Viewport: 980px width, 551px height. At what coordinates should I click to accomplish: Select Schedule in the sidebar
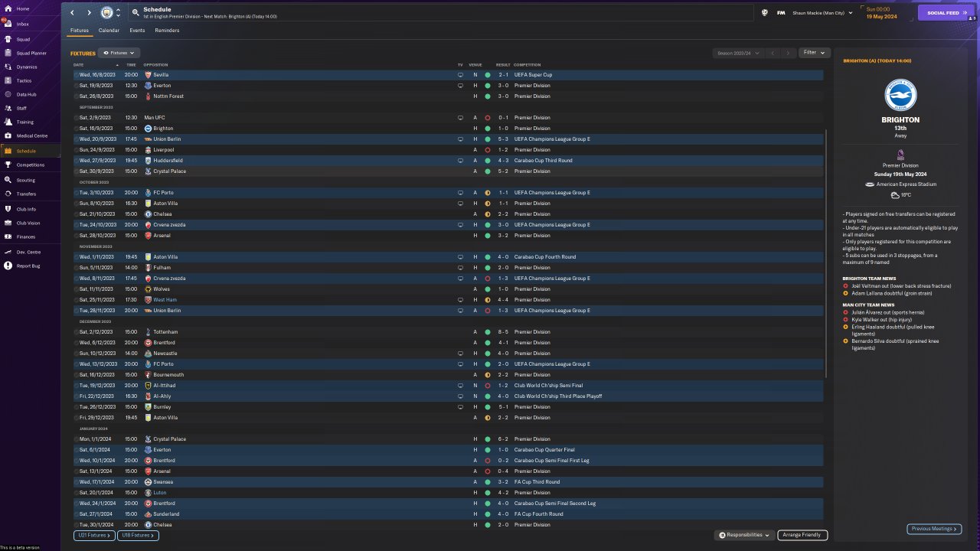click(x=31, y=151)
